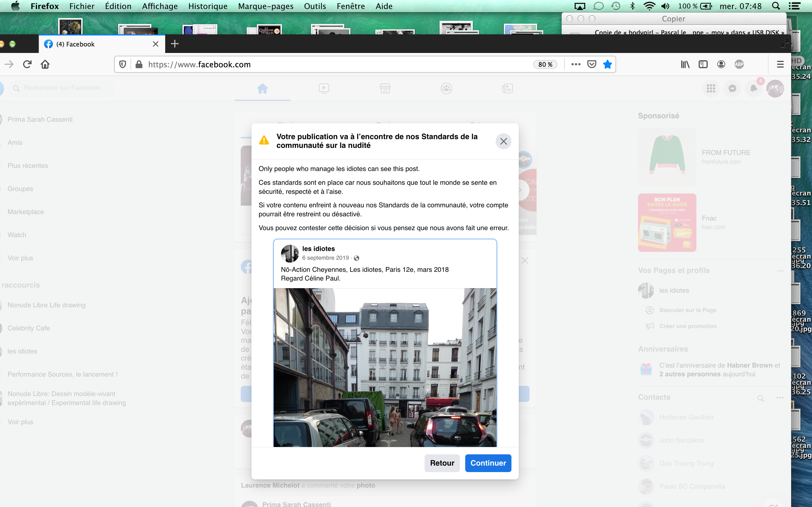The height and width of the screenshot is (507, 812).
Task: Open the Firefox library icon
Action: pyautogui.click(x=685, y=65)
